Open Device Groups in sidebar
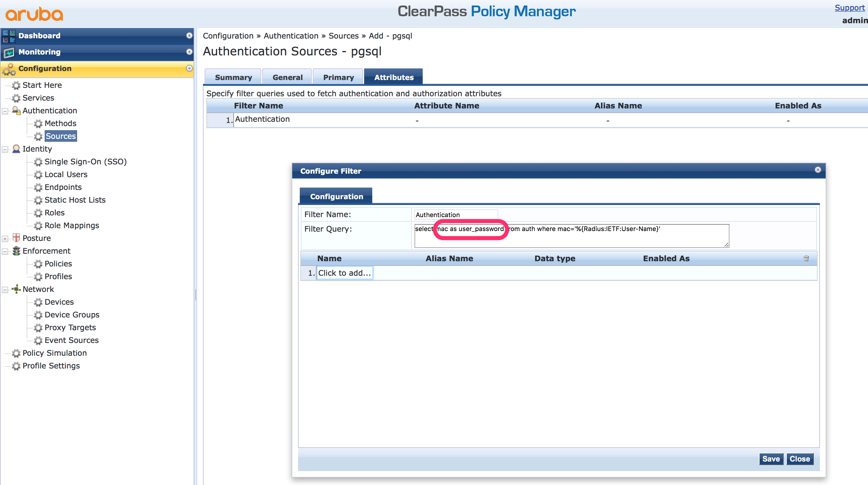 coord(72,315)
